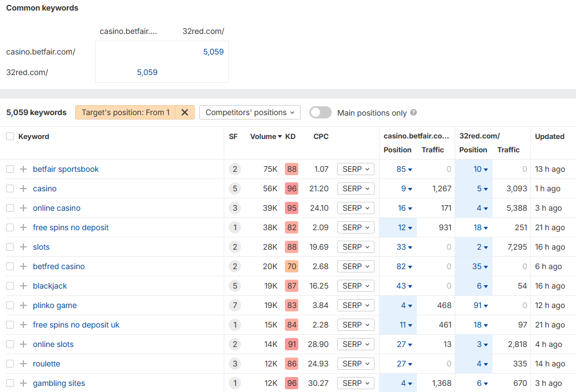Click the help icon near Main positions only

tap(413, 112)
